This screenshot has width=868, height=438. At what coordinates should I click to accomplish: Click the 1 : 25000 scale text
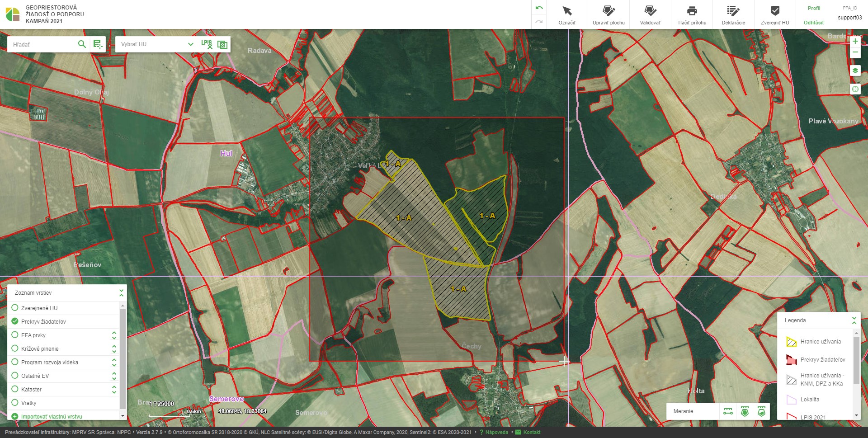(161, 404)
